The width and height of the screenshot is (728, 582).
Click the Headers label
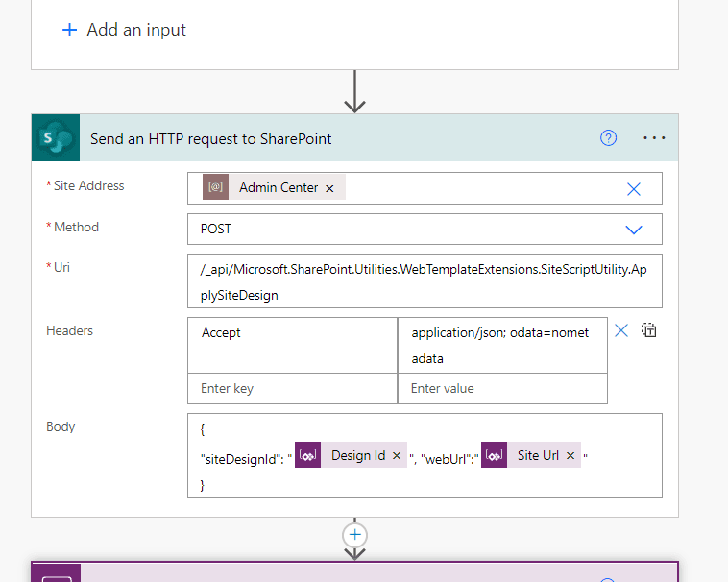70,331
